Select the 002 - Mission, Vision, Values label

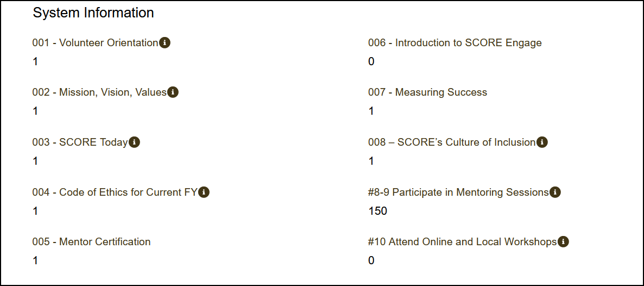(x=99, y=92)
